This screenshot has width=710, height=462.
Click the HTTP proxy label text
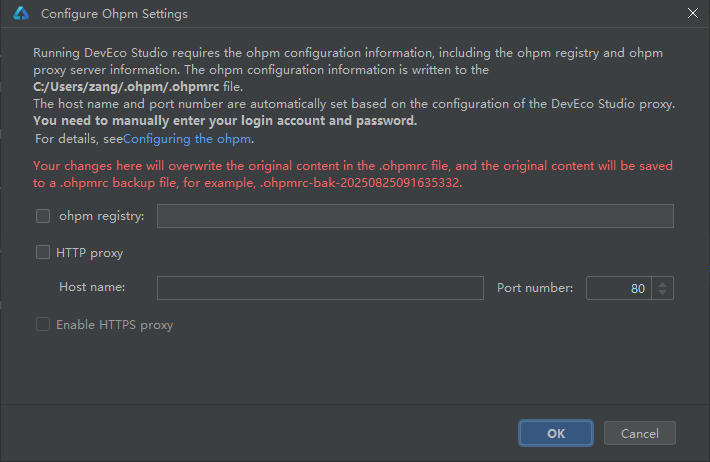[x=89, y=253]
